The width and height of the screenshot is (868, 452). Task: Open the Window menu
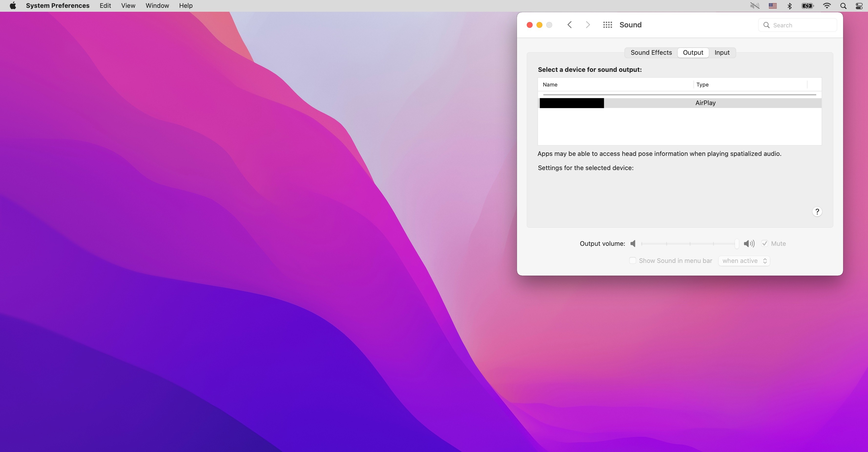(x=157, y=6)
